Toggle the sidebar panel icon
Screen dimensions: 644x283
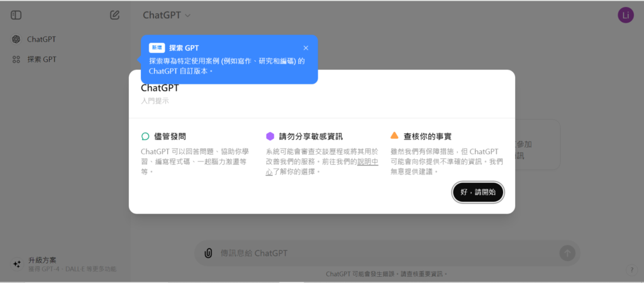tap(16, 15)
